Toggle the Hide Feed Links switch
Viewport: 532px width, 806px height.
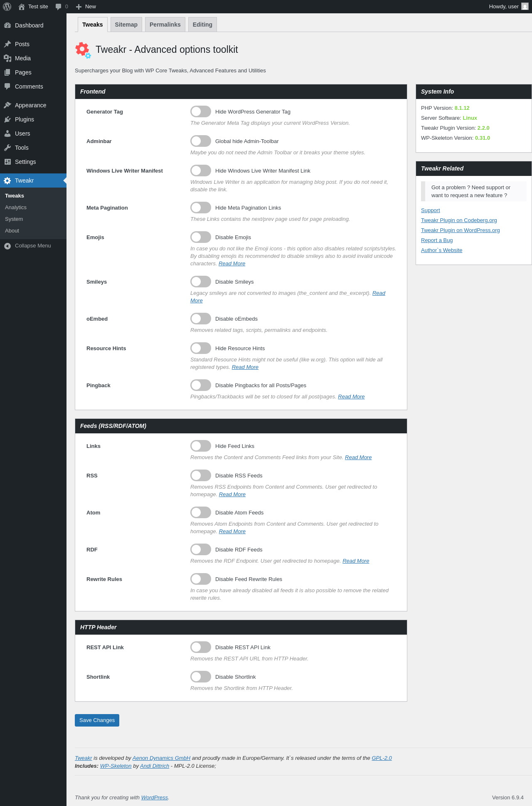201,446
